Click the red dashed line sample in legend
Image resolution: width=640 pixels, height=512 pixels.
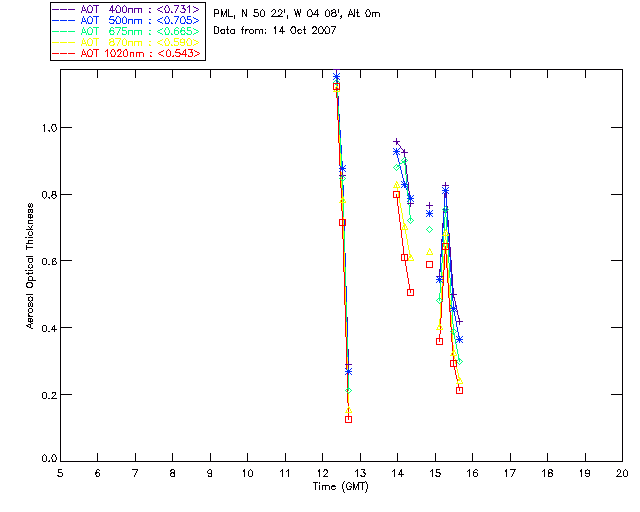pos(64,54)
